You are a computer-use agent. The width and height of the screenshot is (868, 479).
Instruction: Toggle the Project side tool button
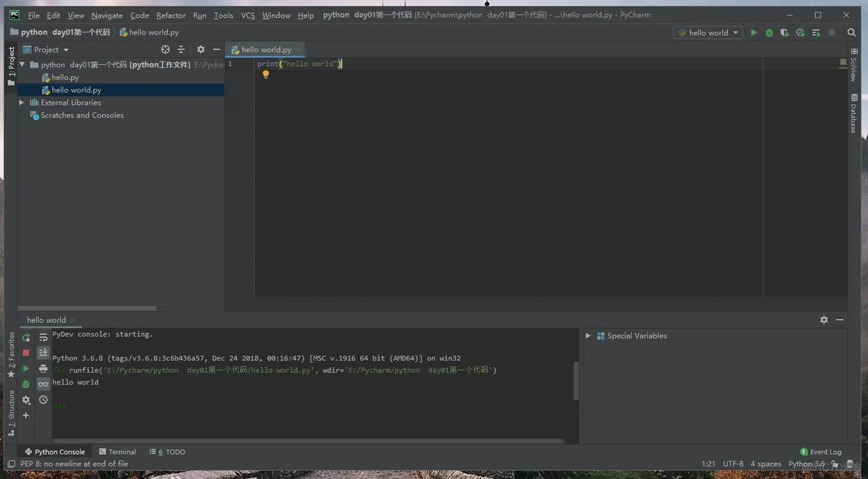click(11, 67)
